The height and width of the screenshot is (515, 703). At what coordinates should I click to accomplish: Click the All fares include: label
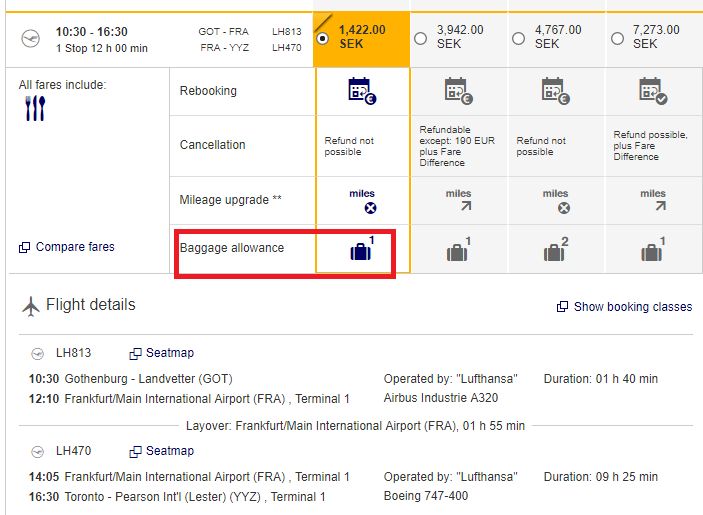click(x=62, y=85)
